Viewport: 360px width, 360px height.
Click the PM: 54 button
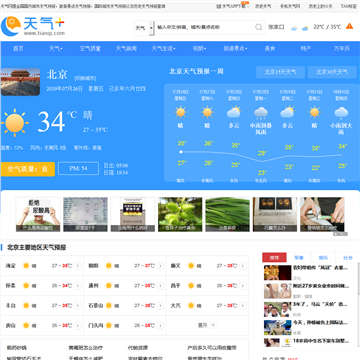[78, 169]
